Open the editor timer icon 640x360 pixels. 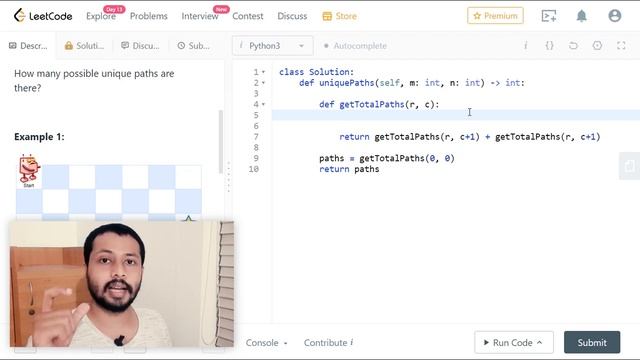coord(597,45)
